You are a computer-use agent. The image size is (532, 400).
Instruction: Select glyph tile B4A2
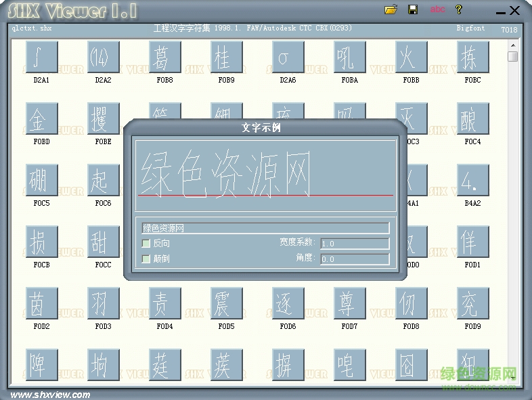click(473, 180)
